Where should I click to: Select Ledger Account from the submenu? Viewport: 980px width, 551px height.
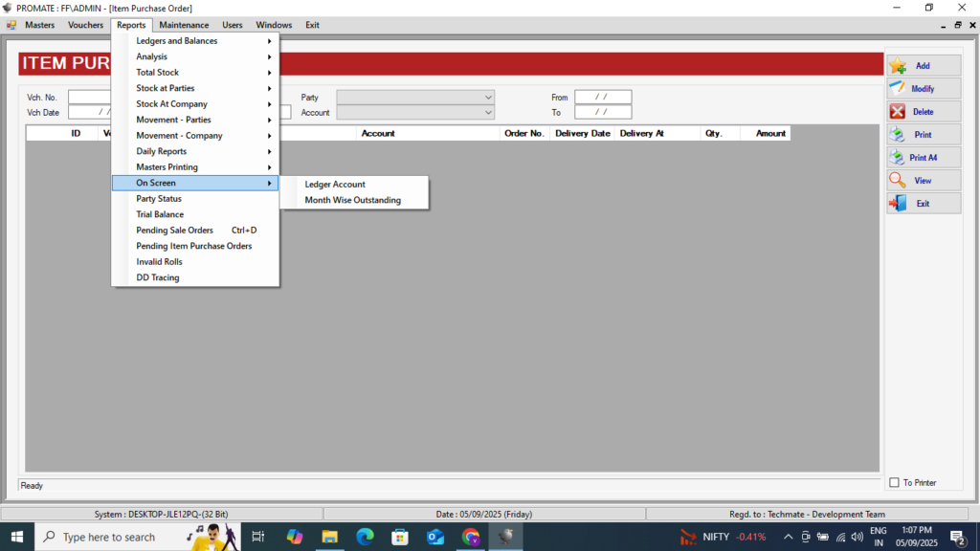point(335,185)
